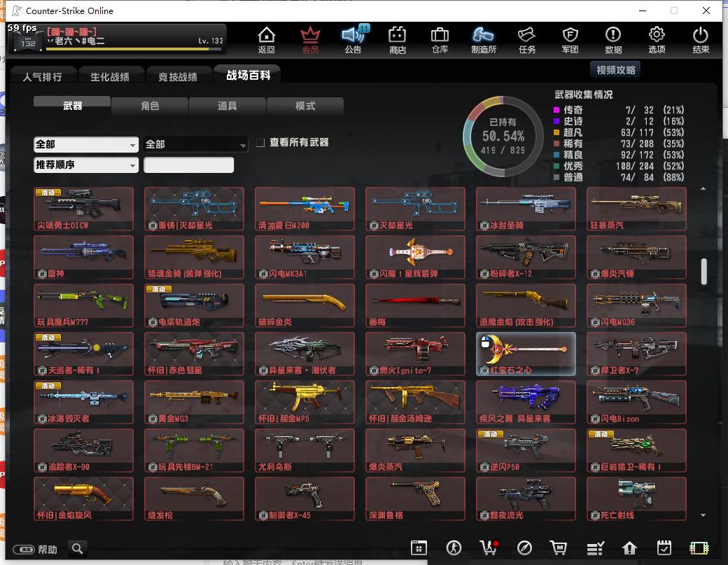Select the 黄金MG3 weapon card
Viewport: 728px width, 565px height.
(194, 402)
